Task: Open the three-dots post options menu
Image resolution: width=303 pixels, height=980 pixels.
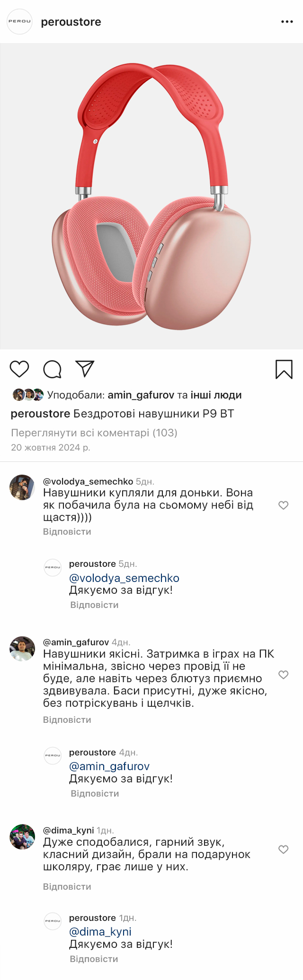Action: pyautogui.click(x=287, y=22)
